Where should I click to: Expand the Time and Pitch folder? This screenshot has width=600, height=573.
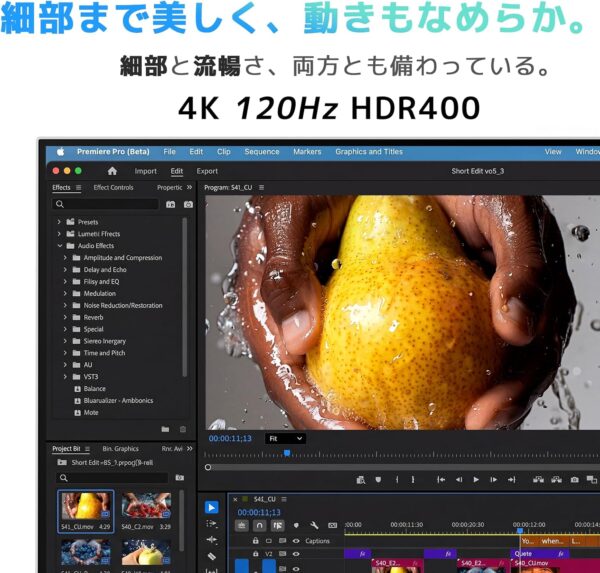click(65, 353)
